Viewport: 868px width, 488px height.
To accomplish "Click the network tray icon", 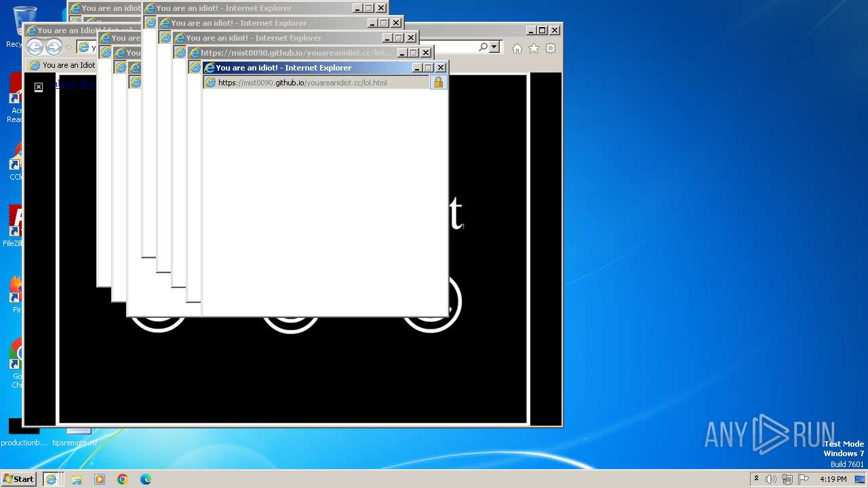I will pyautogui.click(x=787, y=479).
